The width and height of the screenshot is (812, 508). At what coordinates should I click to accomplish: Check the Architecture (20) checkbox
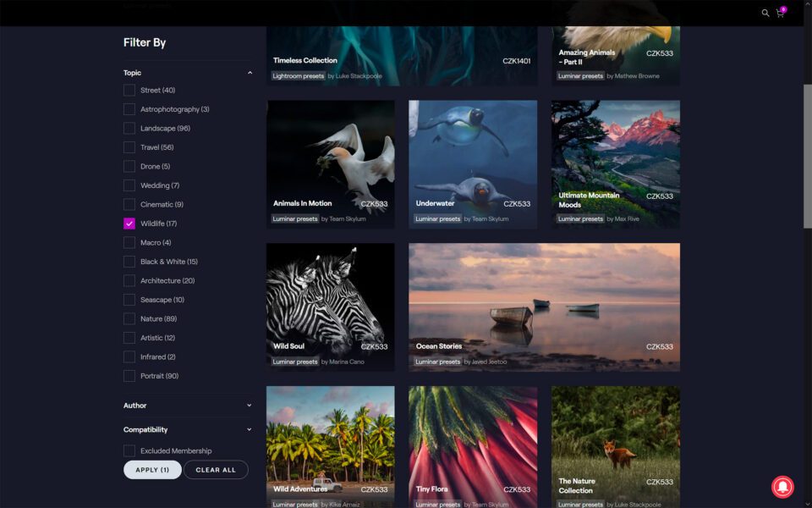click(129, 281)
